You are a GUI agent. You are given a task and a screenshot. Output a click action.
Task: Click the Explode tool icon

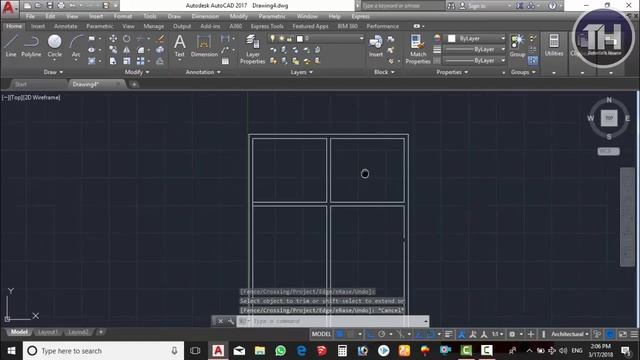tap(160, 50)
